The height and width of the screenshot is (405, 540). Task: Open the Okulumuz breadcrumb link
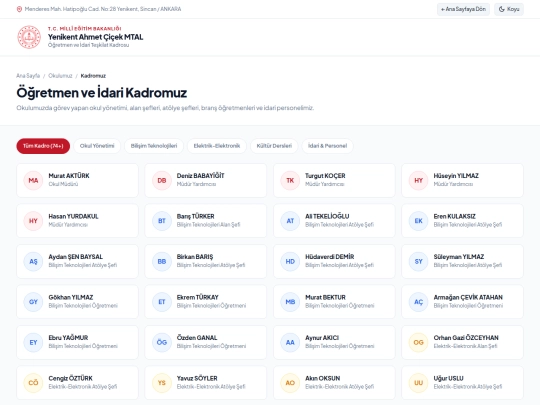tap(60, 76)
